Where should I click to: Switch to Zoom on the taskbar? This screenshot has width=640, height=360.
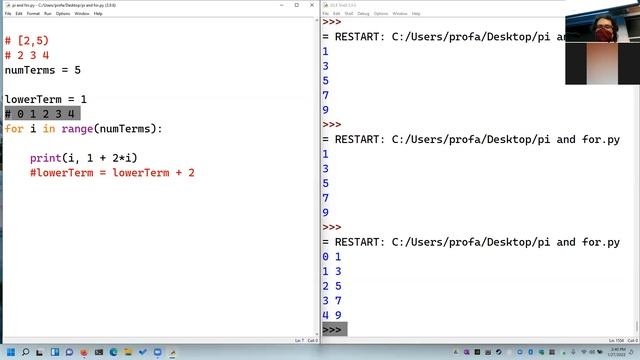pyautogui.click(x=158, y=352)
